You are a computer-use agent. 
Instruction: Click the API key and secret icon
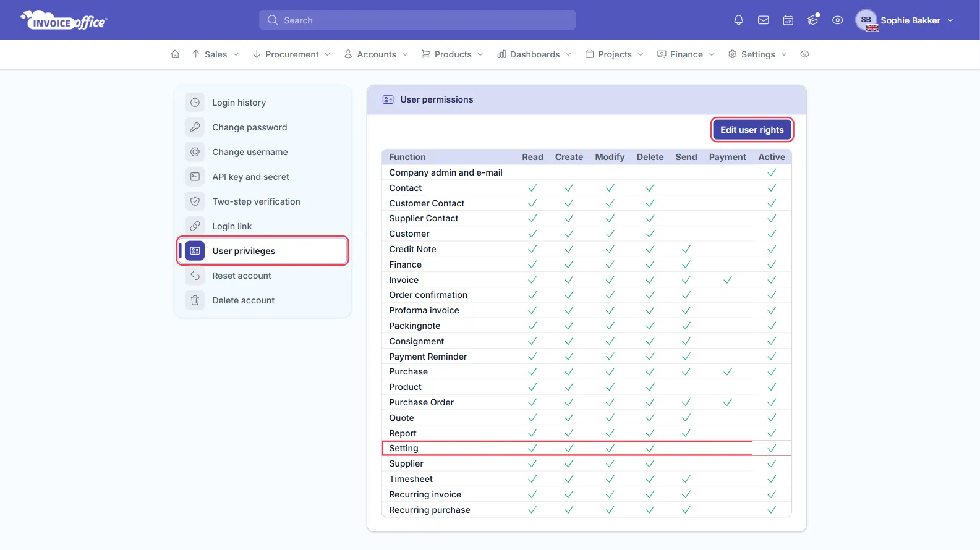pos(195,177)
